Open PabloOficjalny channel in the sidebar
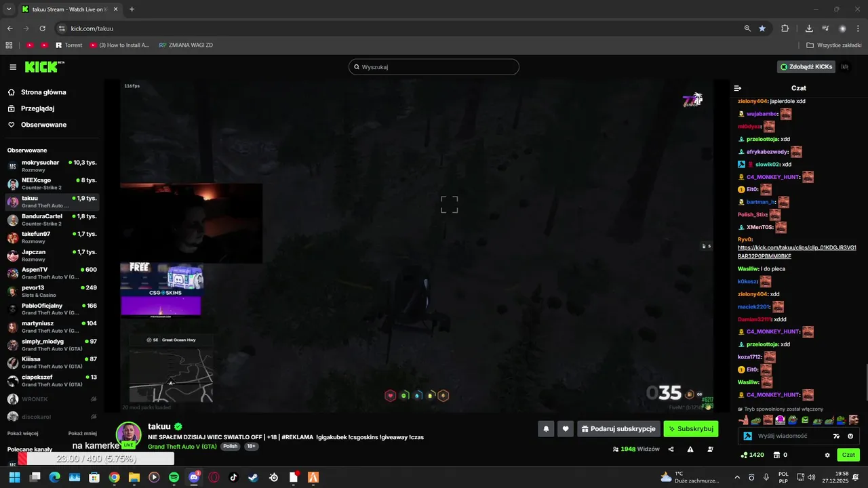Viewport: 868px width, 488px height. [x=52, y=309]
